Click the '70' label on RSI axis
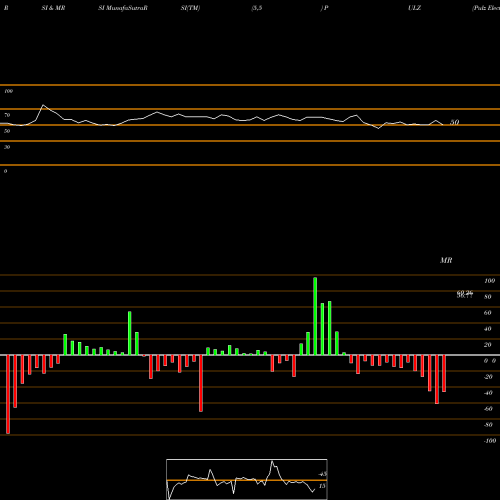Viewport: 500px width, 500px height. pyautogui.click(x=7, y=115)
